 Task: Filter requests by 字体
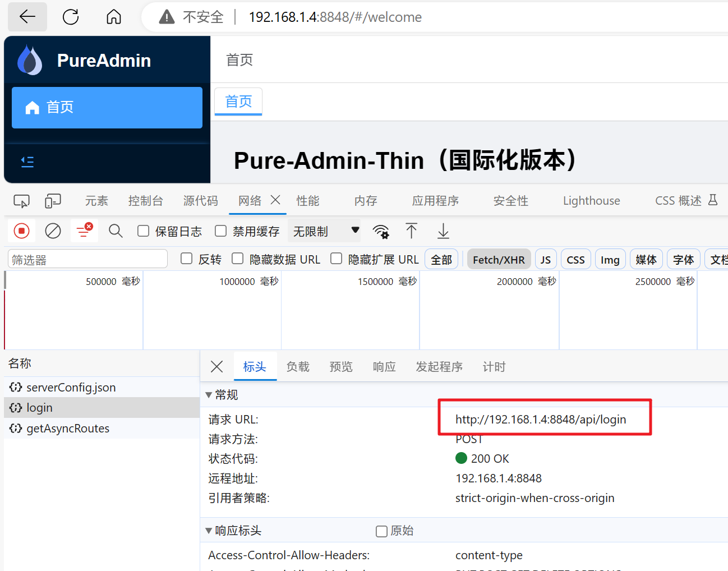tap(684, 260)
